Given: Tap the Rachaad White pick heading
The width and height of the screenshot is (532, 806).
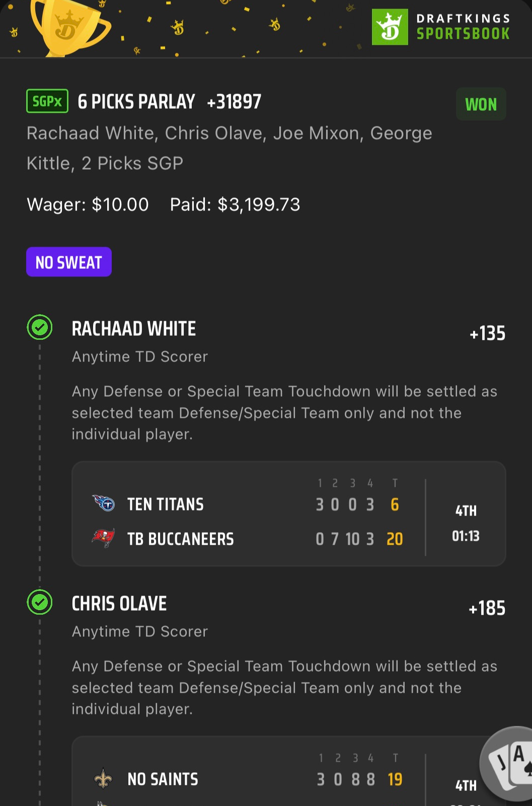Looking at the screenshot, I should pyautogui.click(x=134, y=329).
